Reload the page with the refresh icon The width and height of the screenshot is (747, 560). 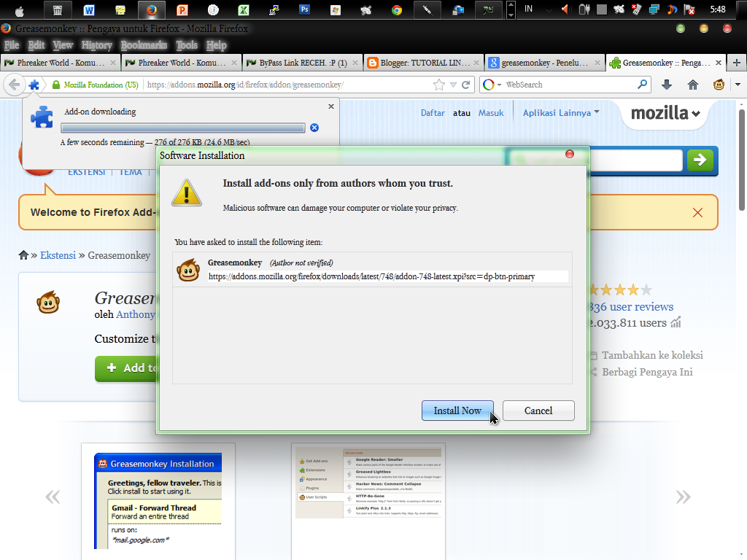[465, 85]
